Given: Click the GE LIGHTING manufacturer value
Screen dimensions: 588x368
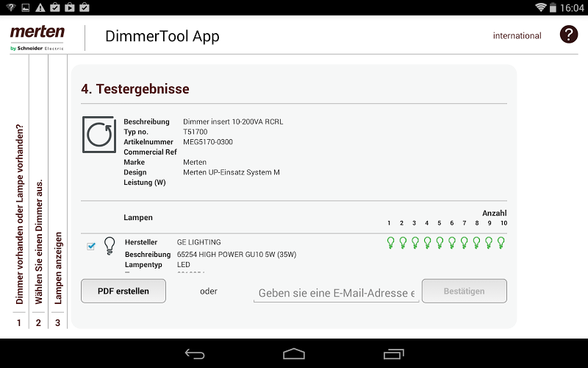Looking at the screenshot, I should [198, 242].
